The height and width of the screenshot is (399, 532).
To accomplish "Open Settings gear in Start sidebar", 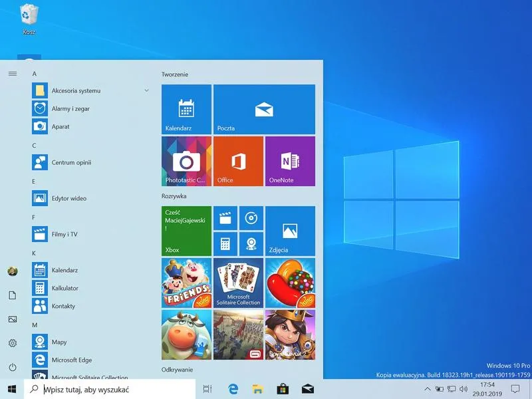I will point(13,343).
